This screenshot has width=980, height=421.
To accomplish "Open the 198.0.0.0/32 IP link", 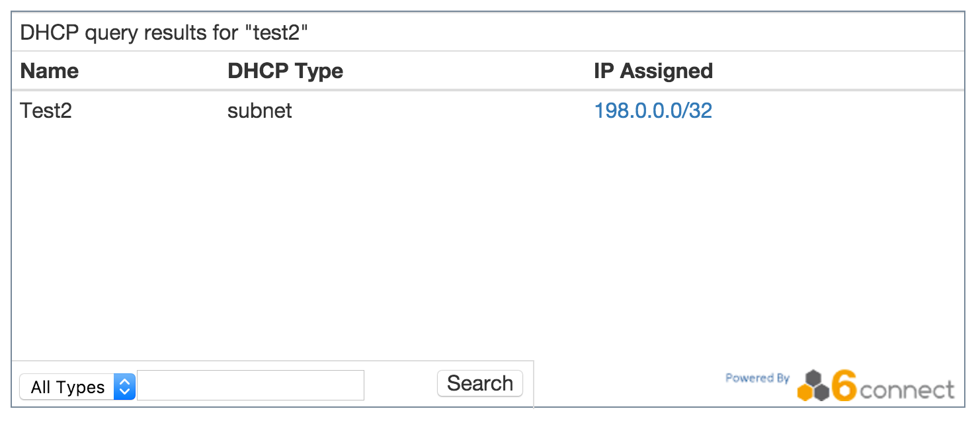I will pos(653,111).
